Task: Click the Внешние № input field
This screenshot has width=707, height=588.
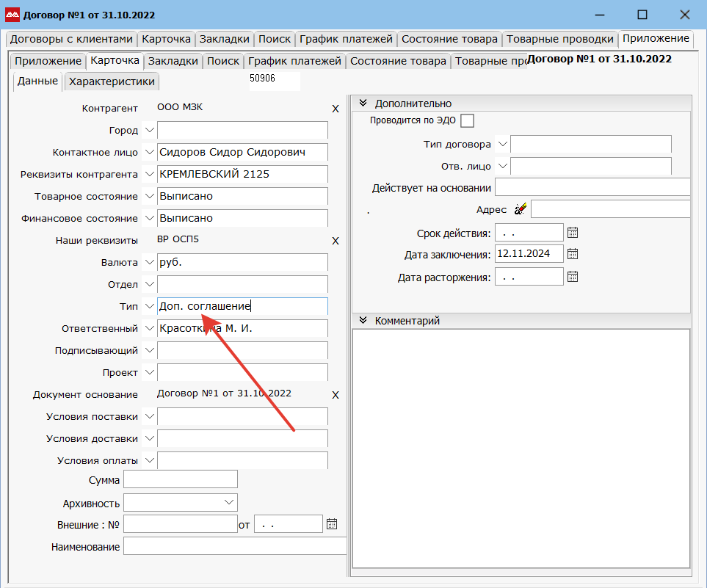Action: pos(181,524)
